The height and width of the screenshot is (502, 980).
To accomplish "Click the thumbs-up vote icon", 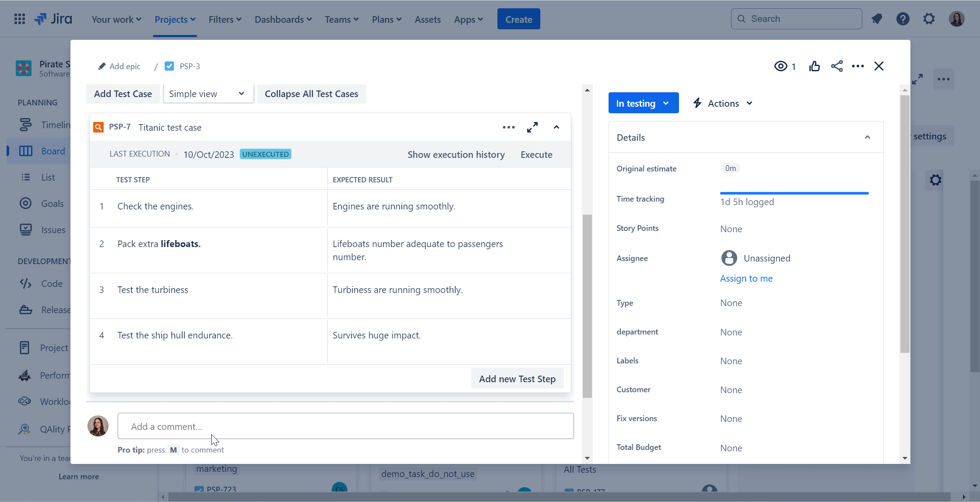I will point(814,66).
